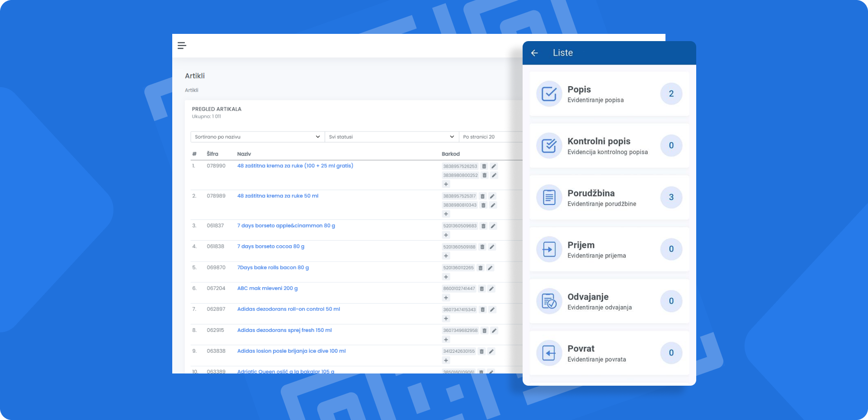Click article code '062915'

216,331
